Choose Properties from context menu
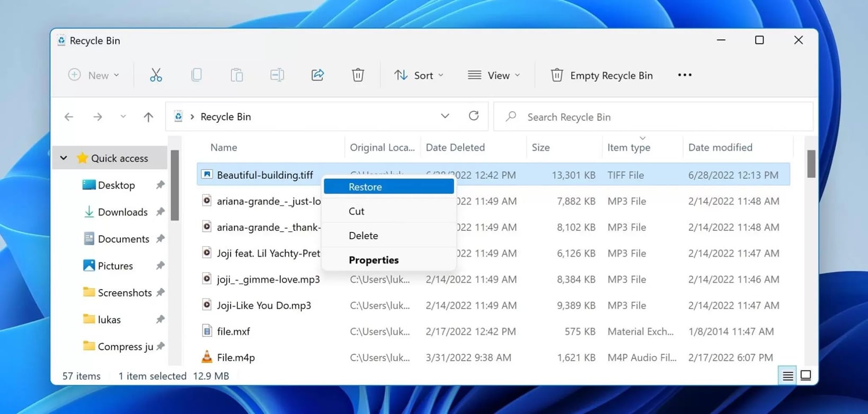 click(389, 260)
